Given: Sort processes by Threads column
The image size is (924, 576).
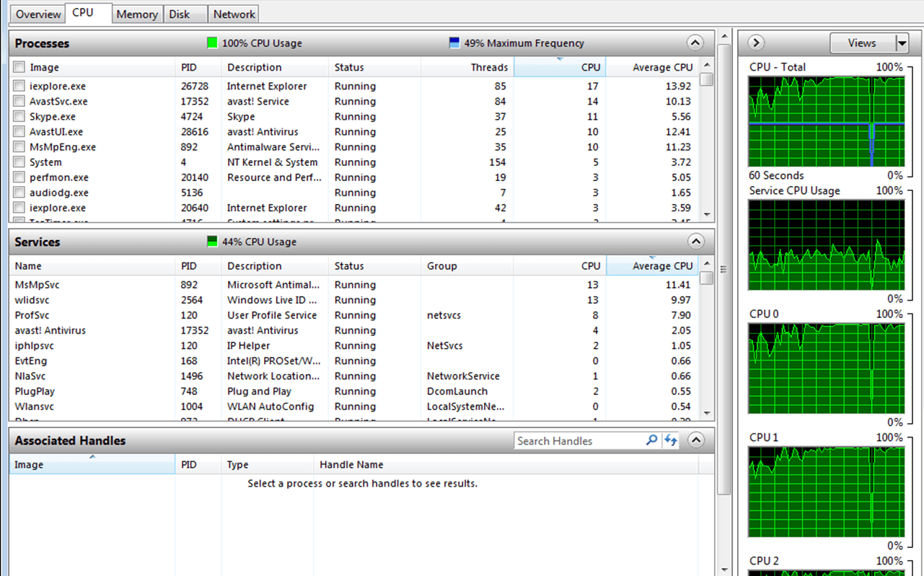Looking at the screenshot, I should [x=467, y=67].
